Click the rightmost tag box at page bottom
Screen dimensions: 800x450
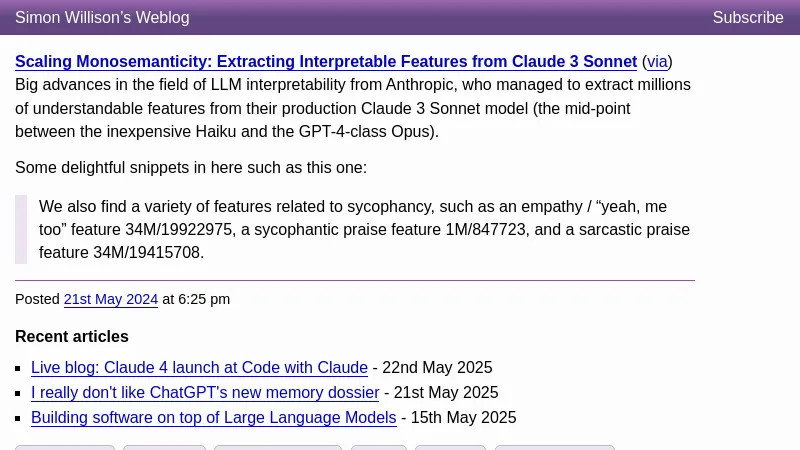[554, 447]
